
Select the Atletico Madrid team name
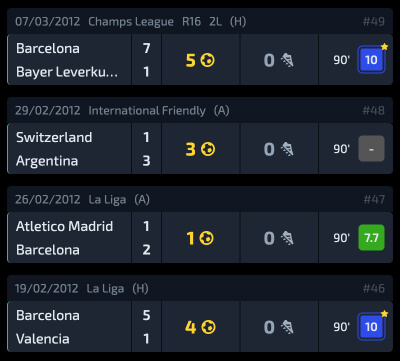64,226
